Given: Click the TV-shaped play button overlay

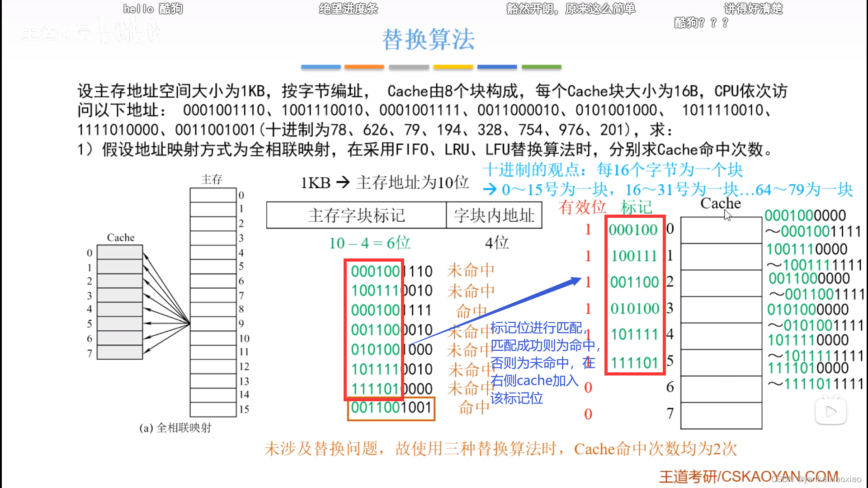Looking at the screenshot, I should (x=830, y=410).
